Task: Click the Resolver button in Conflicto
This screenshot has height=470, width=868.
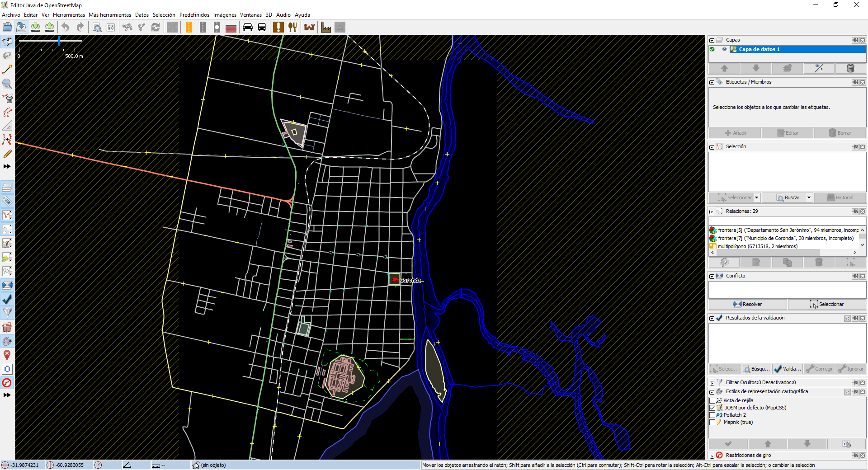Action: pyautogui.click(x=748, y=304)
